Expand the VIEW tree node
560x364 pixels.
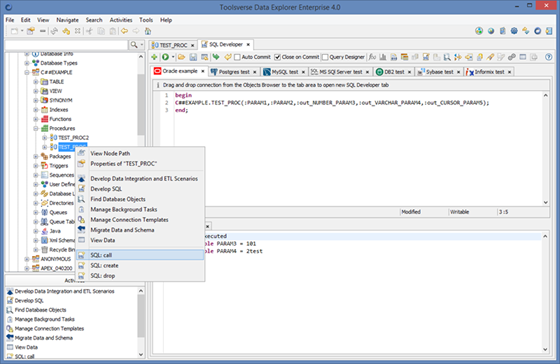[x=36, y=91]
